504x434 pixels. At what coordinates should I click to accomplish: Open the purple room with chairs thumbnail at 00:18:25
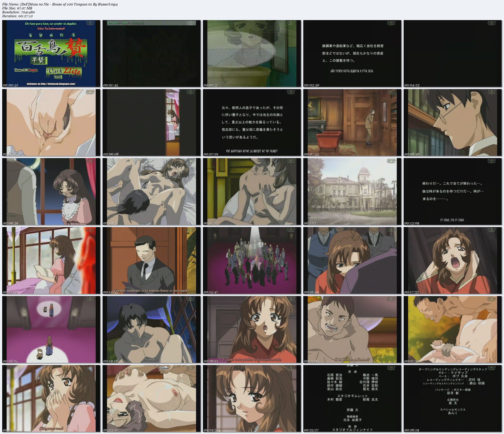[x=51, y=330]
